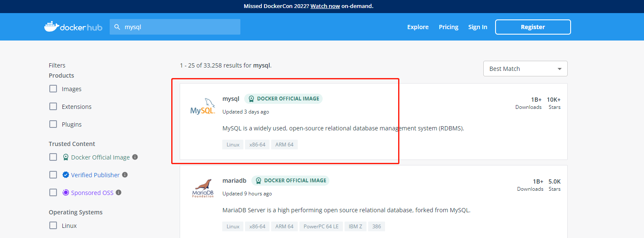Click info icon beside Docker Official Image filter
644x238 pixels.
point(135,157)
